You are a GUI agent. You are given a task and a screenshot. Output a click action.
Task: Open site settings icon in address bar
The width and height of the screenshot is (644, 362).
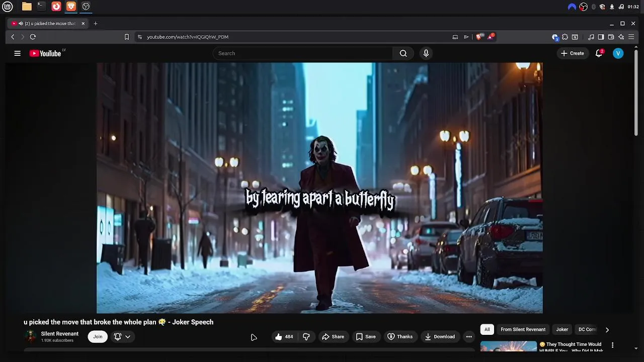click(x=139, y=37)
